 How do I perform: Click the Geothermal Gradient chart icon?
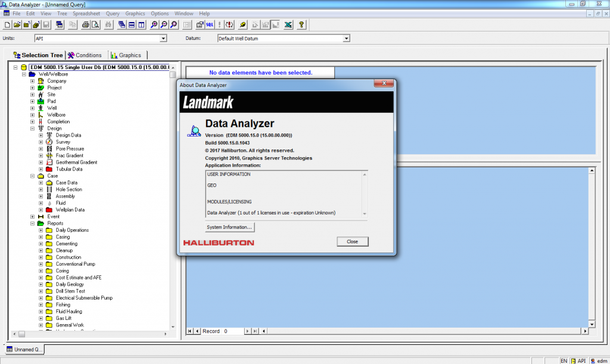click(x=49, y=162)
